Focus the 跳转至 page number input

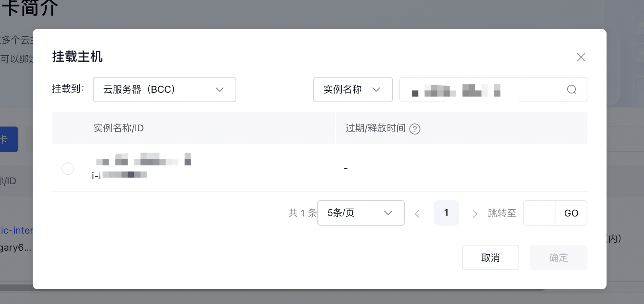[540, 213]
